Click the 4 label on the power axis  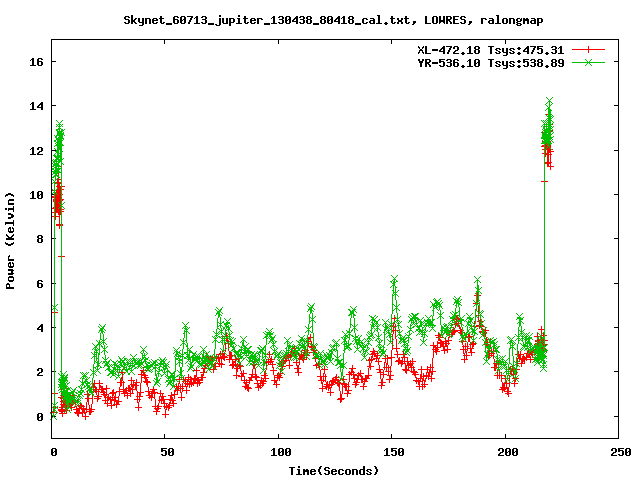click(40, 328)
